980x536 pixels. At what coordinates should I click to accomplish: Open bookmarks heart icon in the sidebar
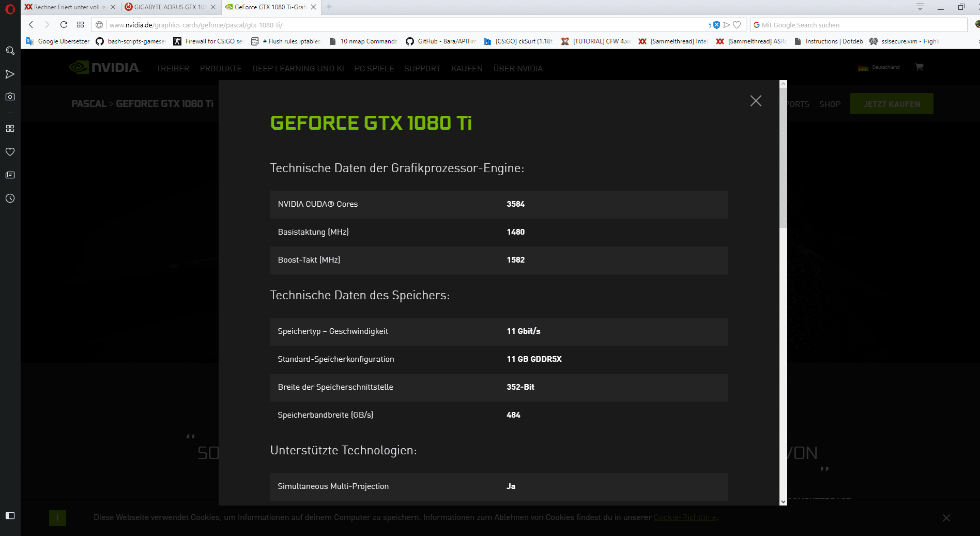coord(10,151)
